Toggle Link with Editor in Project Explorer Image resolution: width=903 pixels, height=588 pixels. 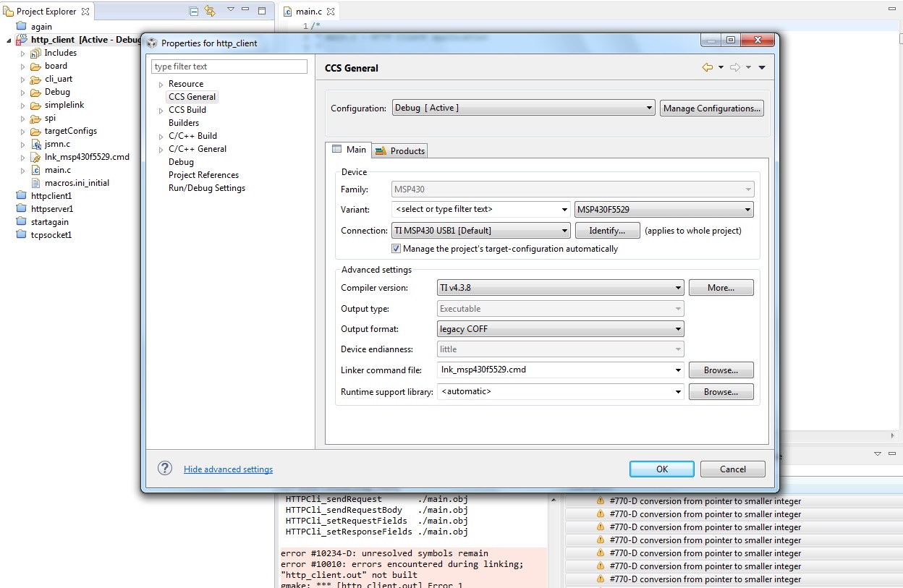coord(210,11)
